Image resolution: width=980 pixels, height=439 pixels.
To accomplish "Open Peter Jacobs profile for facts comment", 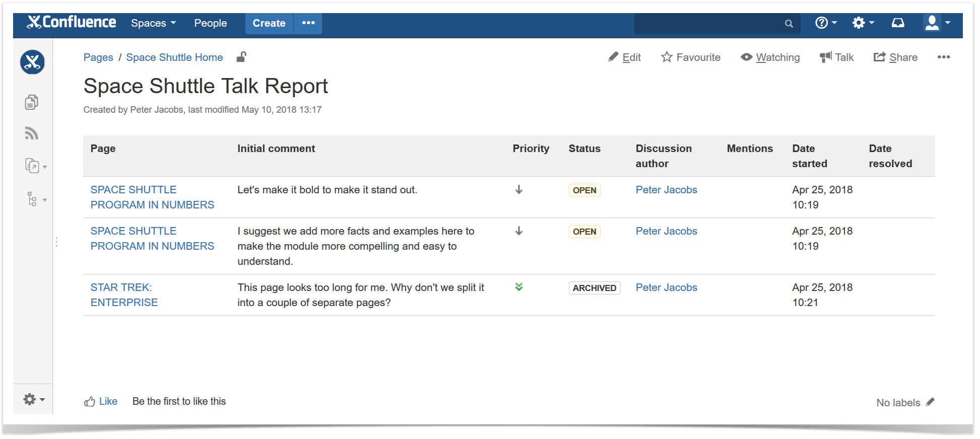I will pyautogui.click(x=666, y=231).
